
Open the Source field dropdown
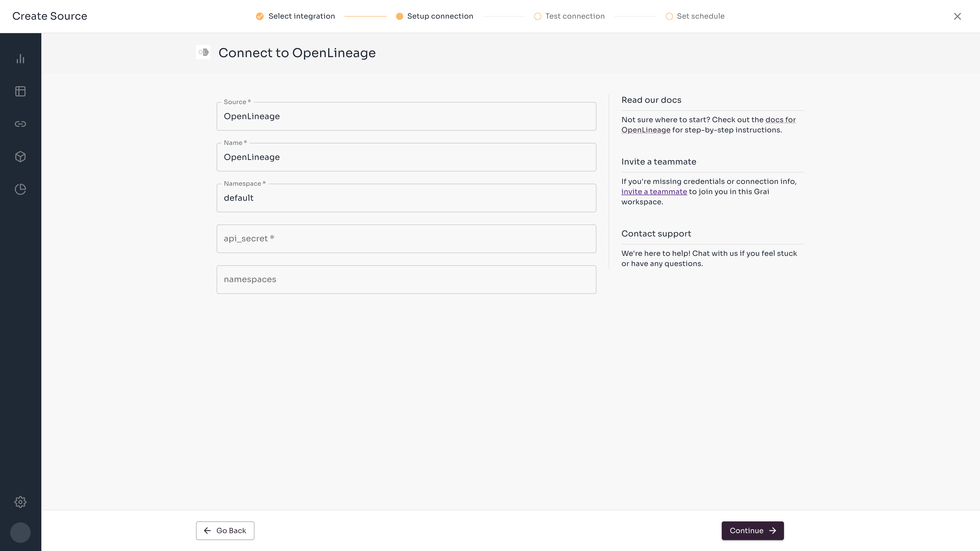[x=407, y=116]
